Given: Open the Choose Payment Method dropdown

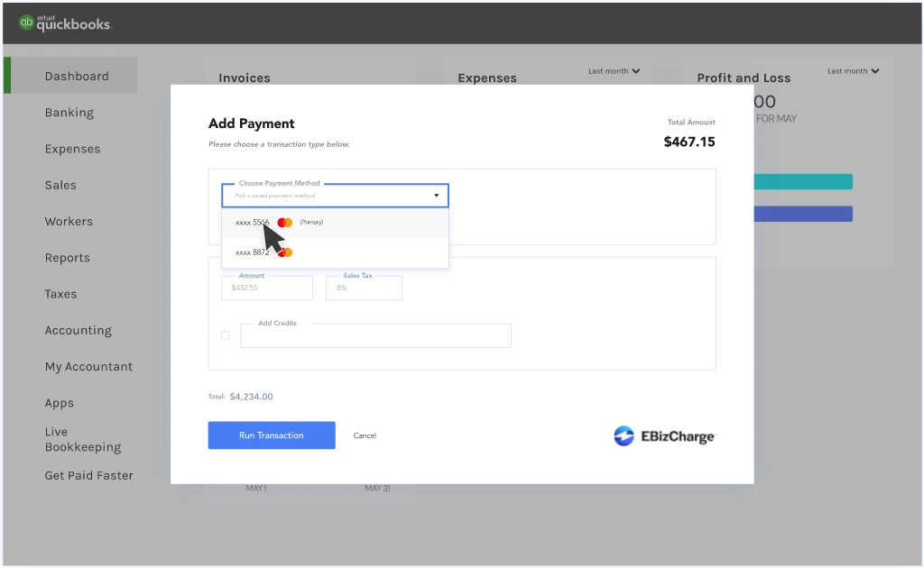Looking at the screenshot, I should tap(335, 196).
